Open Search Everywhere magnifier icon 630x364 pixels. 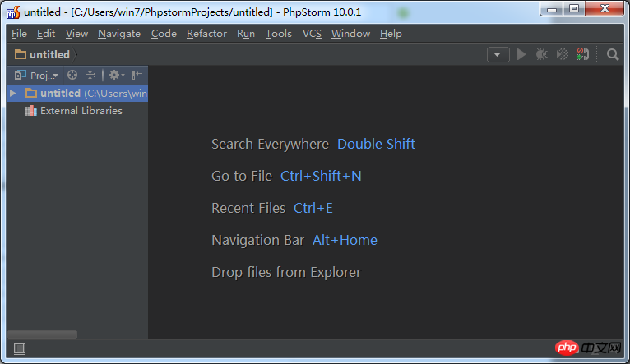click(x=613, y=54)
